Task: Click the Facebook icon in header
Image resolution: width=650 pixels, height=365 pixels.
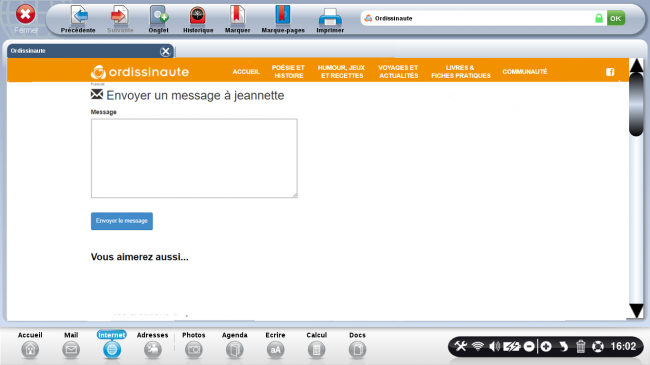Action: pyautogui.click(x=610, y=72)
